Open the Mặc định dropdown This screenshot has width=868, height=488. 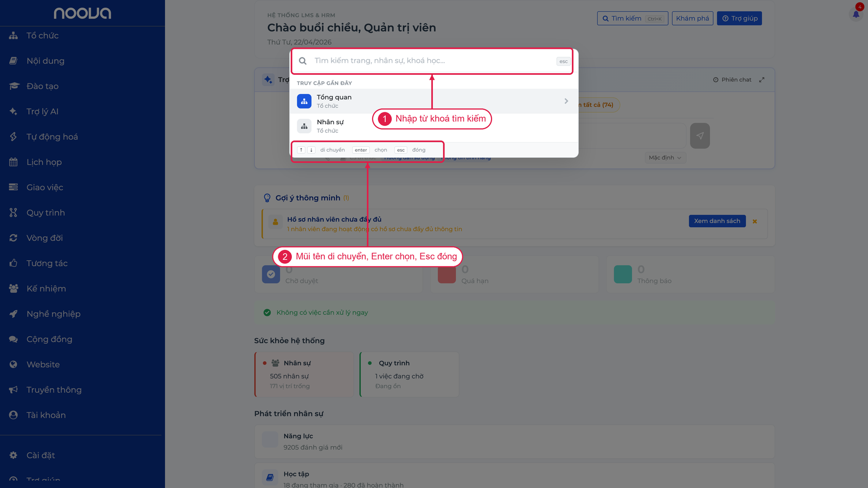665,158
